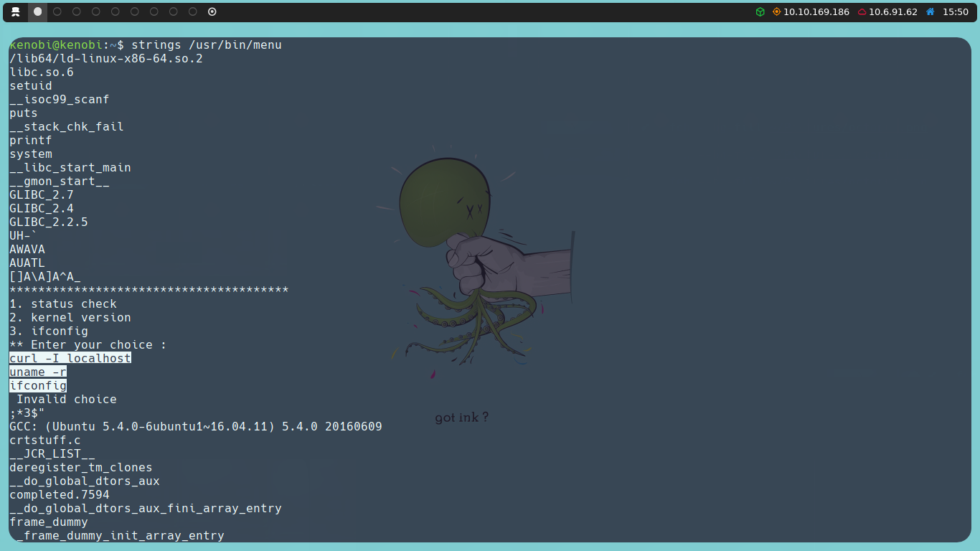
Task: Click the 'frame_dummy' line
Action: click(x=49, y=522)
